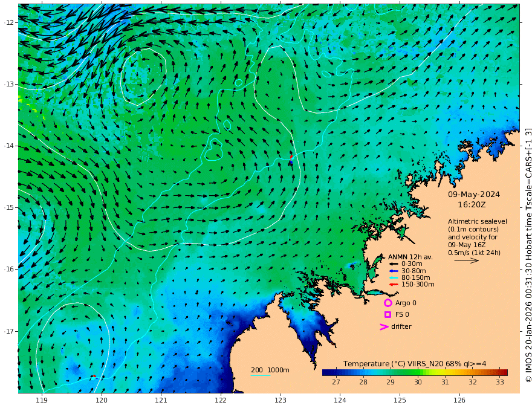Click the '09-May 16Z' caption line
Screen dimensions: 532x411
tap(467, 245)
